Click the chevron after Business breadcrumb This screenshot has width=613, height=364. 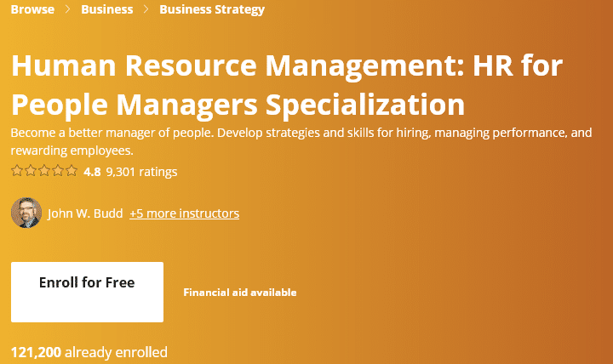[146, 9]
